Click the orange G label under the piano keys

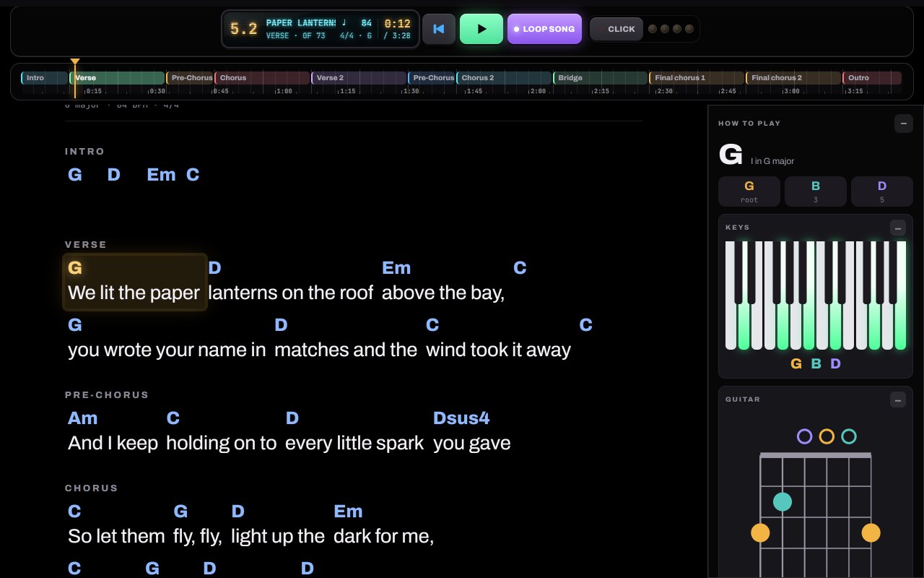click(796, 363)
